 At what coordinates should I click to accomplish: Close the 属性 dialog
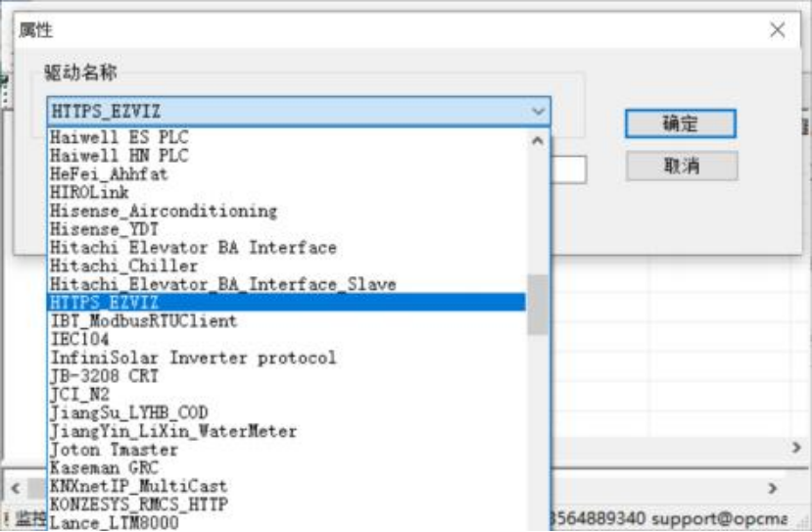778,29
